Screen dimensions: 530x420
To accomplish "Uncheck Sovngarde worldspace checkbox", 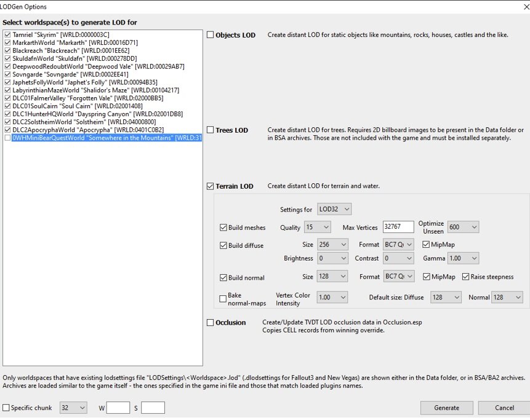I will [7, 74].
